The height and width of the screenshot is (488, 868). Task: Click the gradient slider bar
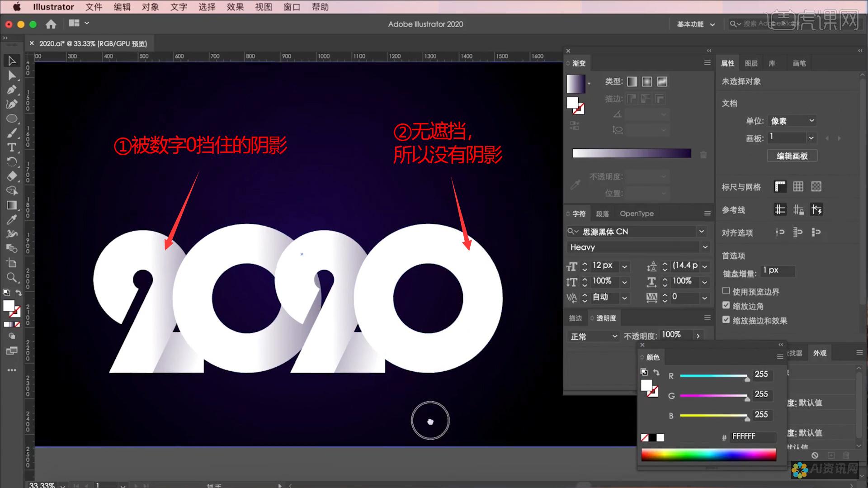(x=632, y=153)
